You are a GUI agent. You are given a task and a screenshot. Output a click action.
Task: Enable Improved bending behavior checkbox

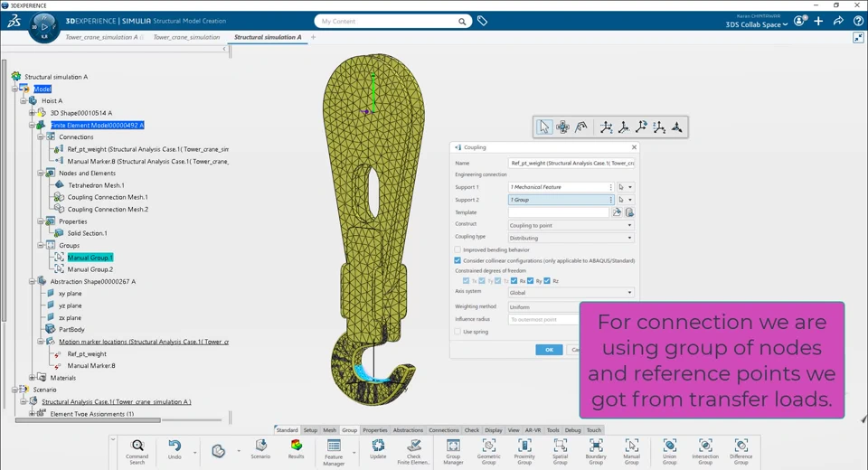[458, 249]
